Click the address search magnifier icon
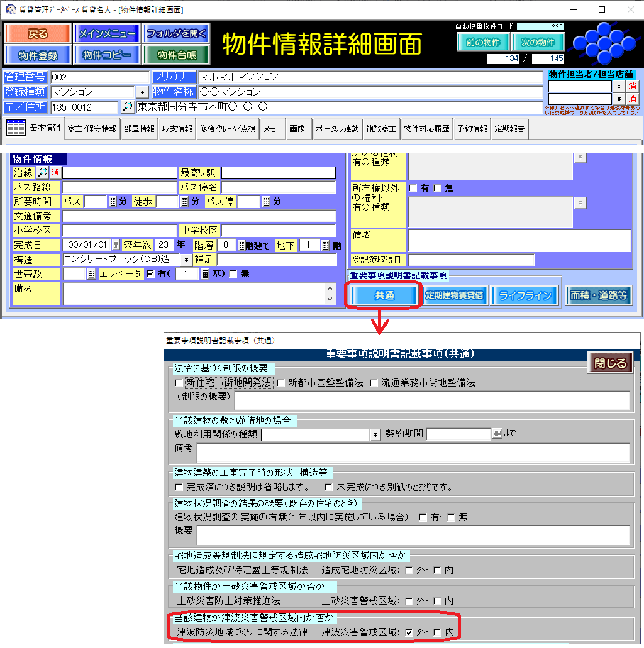This screenshot has height=648, width=644. (127, 107)
